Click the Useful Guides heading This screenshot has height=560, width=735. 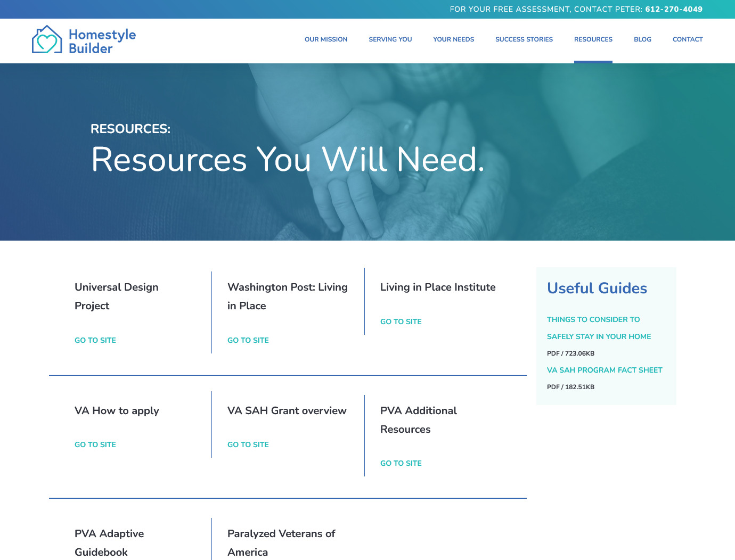click(x=597, y=288)
